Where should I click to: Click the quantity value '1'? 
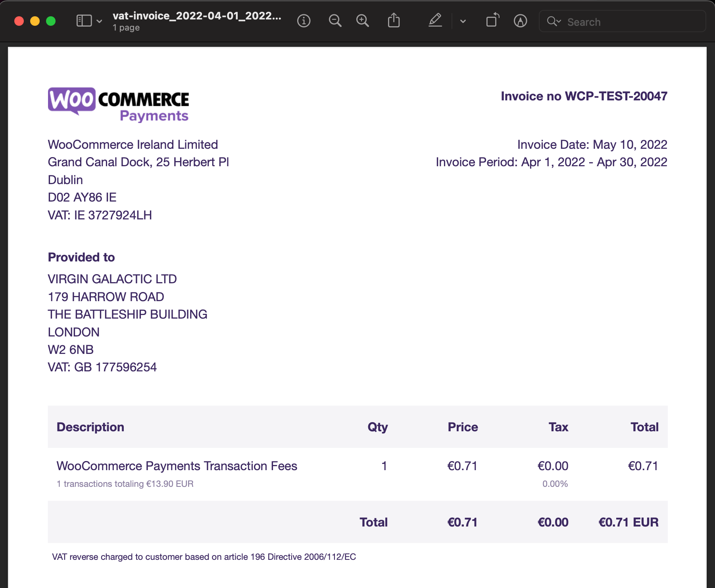click(x=384, y=466)
